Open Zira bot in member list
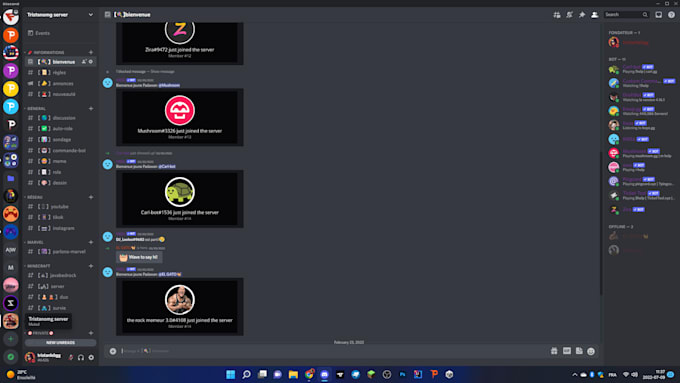The height and width of the screenshot is (383, 680). click(641, 210)
